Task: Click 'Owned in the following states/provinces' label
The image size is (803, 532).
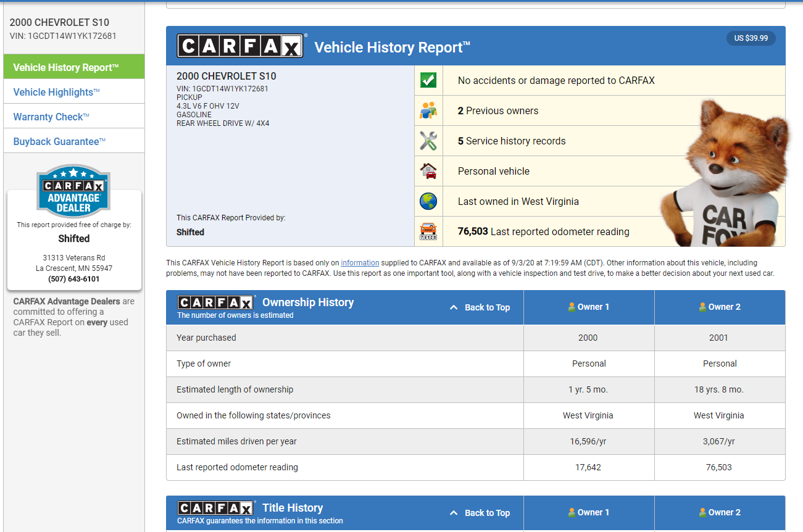Action: tap(254, 415)
